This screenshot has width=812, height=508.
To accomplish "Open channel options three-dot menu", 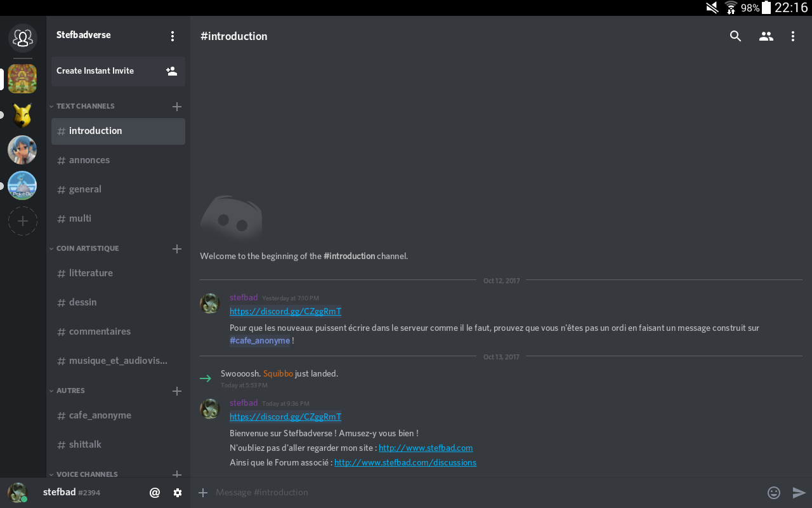I will 793,36.
